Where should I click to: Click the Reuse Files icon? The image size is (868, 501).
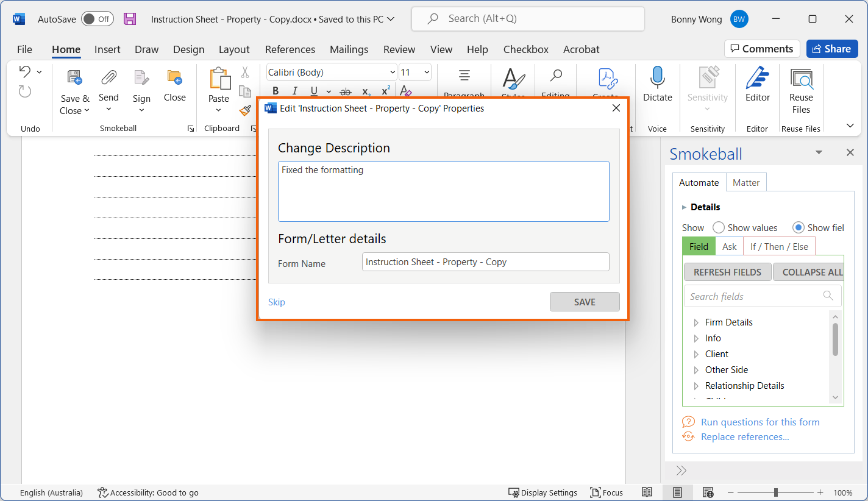(801, 79)
